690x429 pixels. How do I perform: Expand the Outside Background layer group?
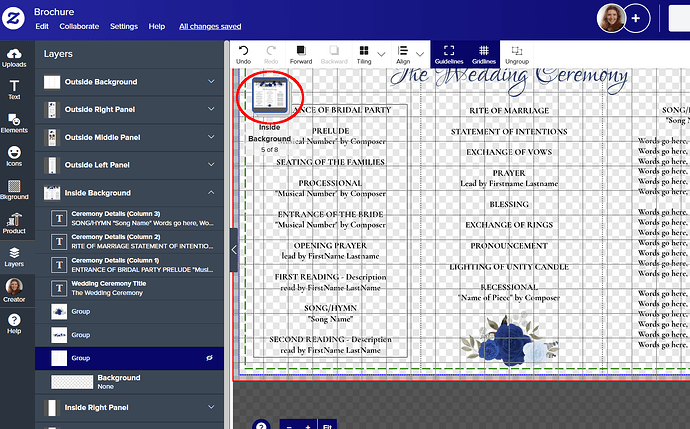coord(211,81)
